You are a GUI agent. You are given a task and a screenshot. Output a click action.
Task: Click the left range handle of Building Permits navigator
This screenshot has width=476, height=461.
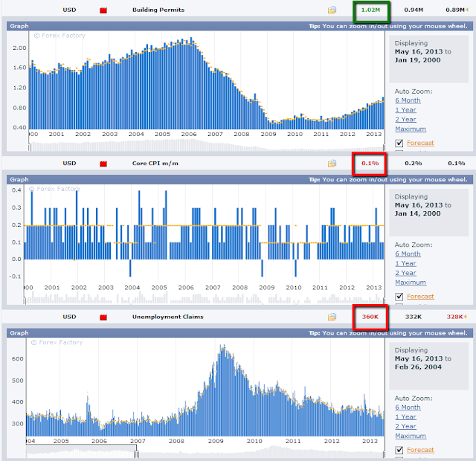30,147
